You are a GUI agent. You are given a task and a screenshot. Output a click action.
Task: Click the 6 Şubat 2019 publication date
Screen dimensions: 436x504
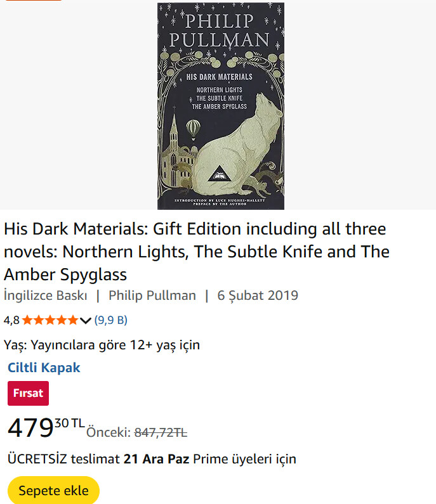pyautogui.click(x=258, y=295)
